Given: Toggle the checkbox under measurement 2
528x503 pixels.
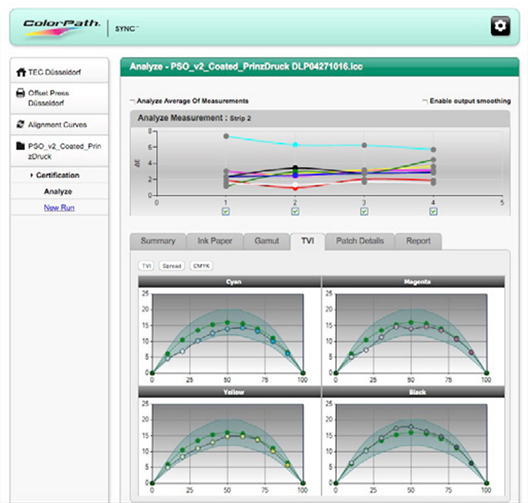Looking at the screenshot, I should (295, 211).
